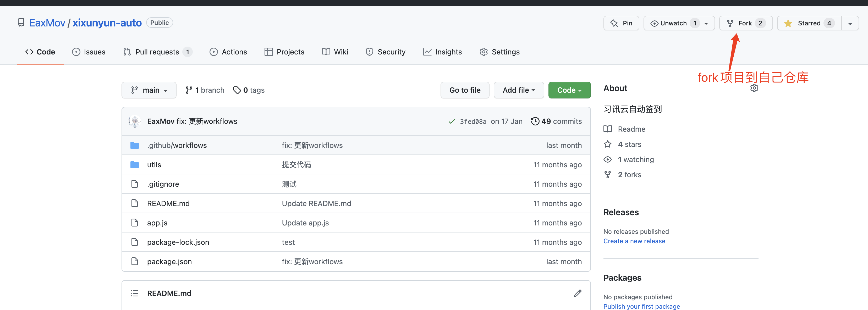Open the Add file dropdown
Screen dimensions: 868x310
(519, 90)
